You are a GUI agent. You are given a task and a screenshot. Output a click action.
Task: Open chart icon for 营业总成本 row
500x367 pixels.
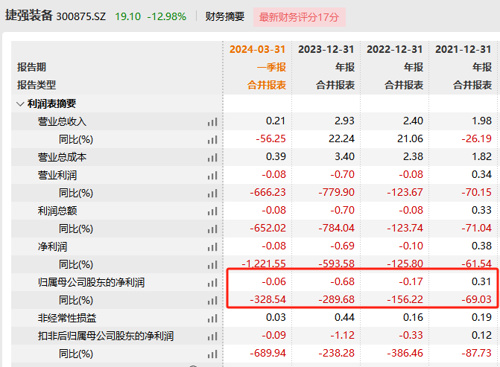click(x=212, y=158)
